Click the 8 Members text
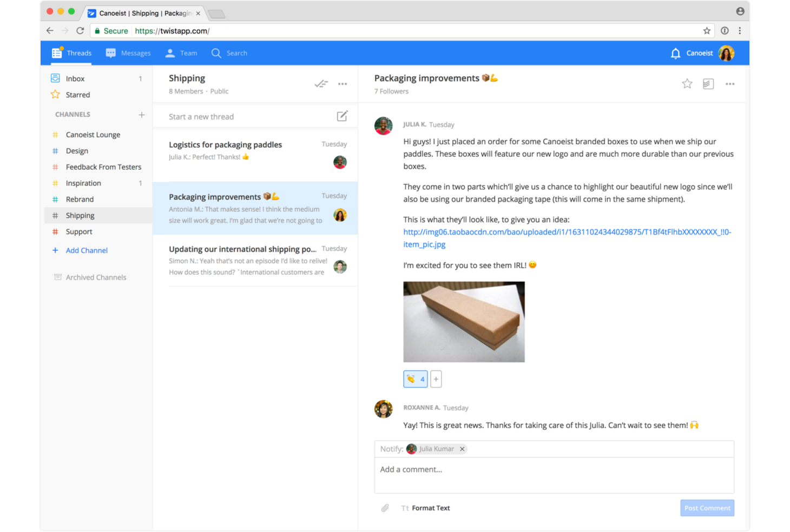The image size is (790, 532). [186, 91]
